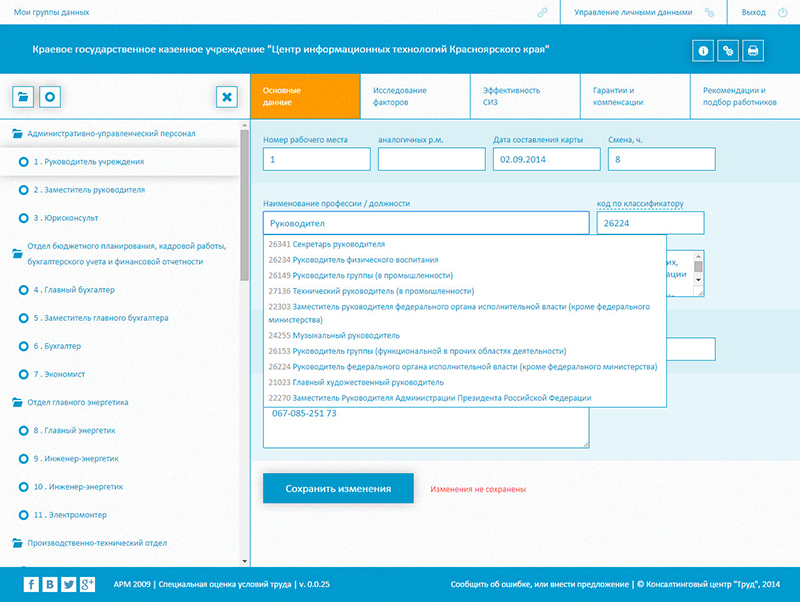Click the circle icon in sidebar toolbar

coord(50,97)
